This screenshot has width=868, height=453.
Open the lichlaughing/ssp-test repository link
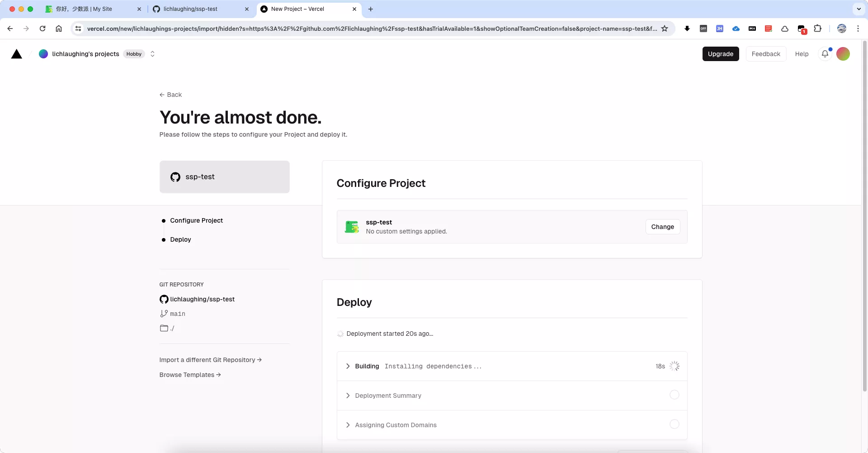pyautogui.click(x=202, y=299)
